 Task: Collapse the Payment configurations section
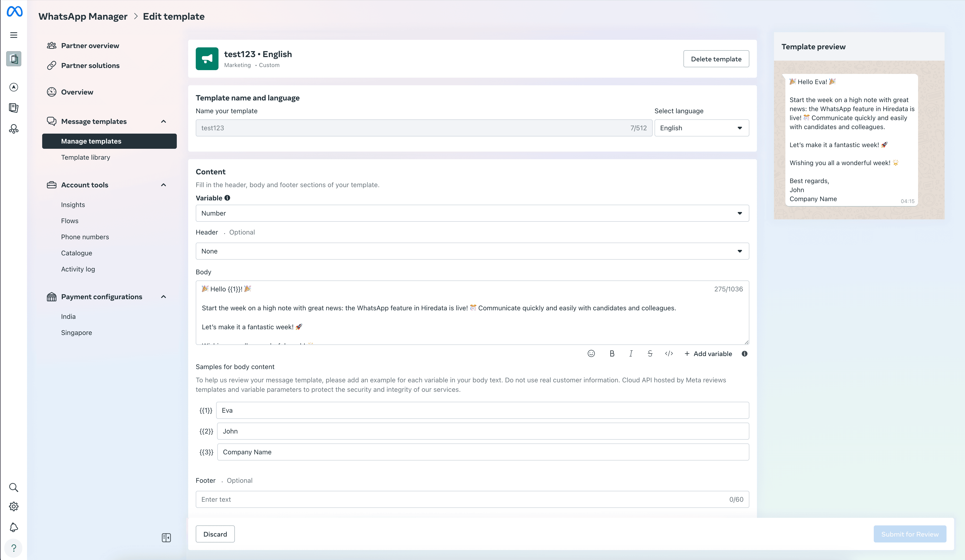pos(164,297)
